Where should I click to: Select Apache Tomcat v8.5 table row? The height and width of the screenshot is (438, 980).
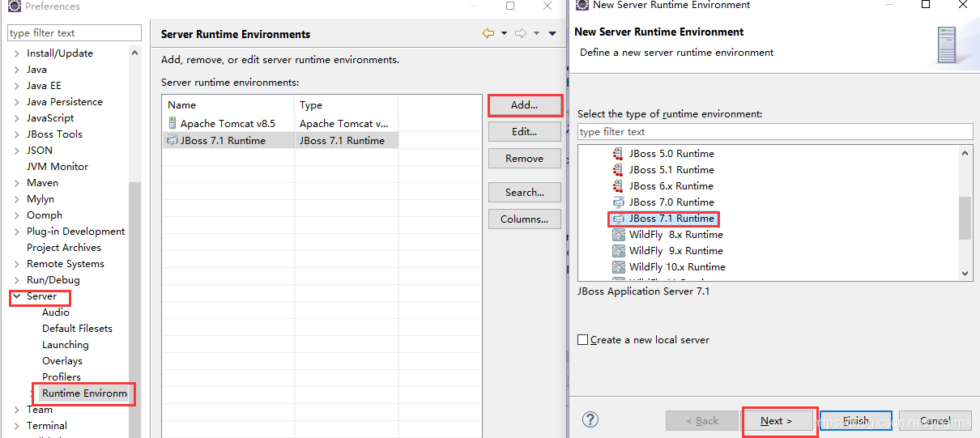click(280, 123)
